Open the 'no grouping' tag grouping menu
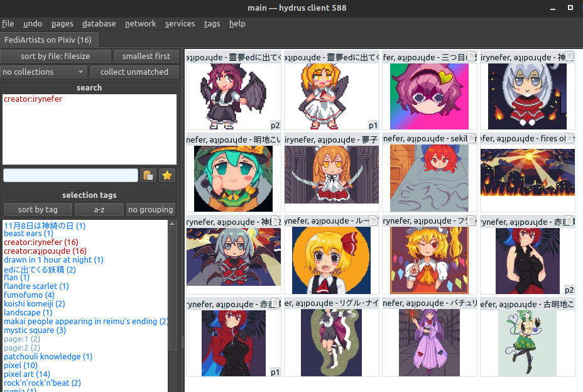The width and height of the screenshot is (583, 392). (150, 209)
